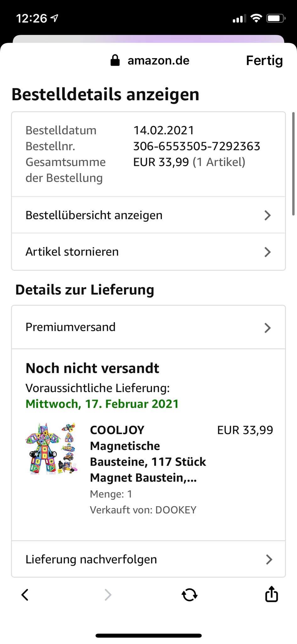Tap the home indicator bar at the bottom

148,636
